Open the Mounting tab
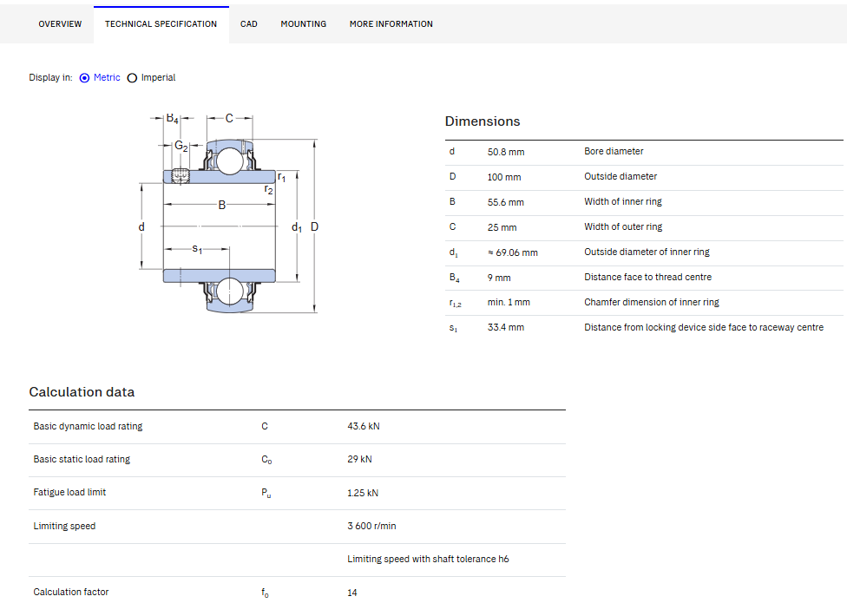The width and height of the screenshot is (847, 616). pos(304,24)
